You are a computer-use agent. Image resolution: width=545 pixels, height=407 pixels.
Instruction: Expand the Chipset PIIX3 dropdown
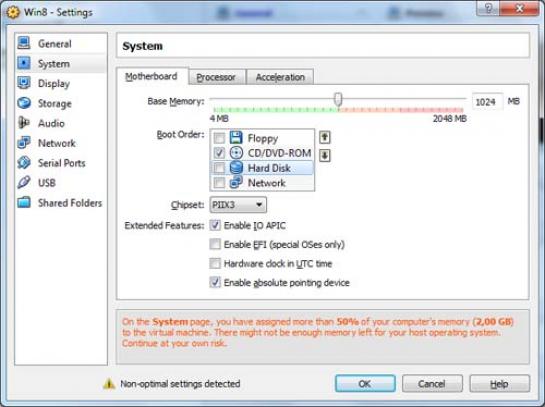[238, 205]
